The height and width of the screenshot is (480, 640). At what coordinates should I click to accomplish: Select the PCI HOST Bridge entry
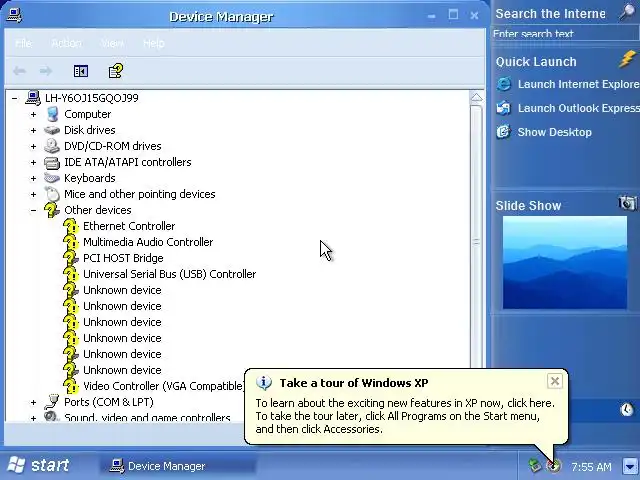click(x=123, y=258)
